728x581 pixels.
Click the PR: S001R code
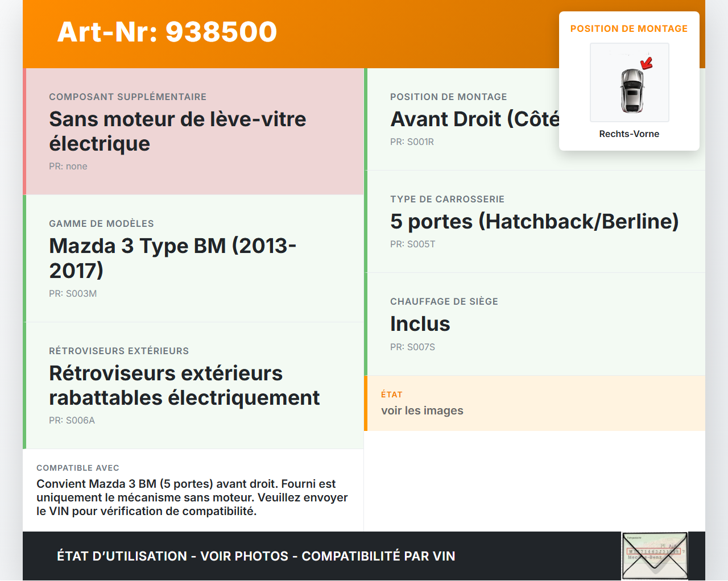click(412, 142)
